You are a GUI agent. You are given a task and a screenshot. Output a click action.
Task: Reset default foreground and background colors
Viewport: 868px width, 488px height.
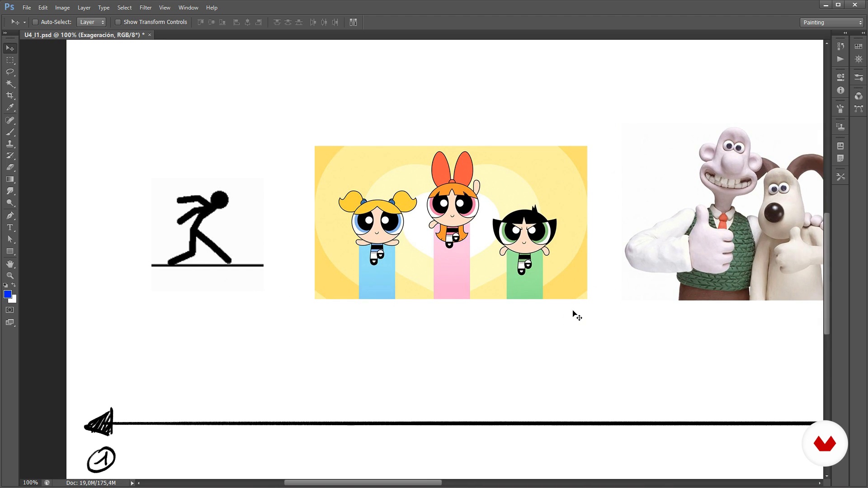[x=5, y=285]
